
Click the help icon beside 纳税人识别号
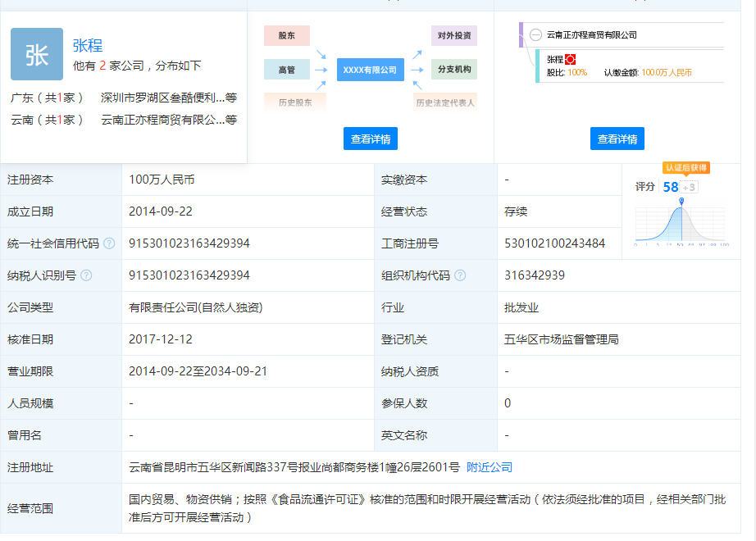click(86, 275)
